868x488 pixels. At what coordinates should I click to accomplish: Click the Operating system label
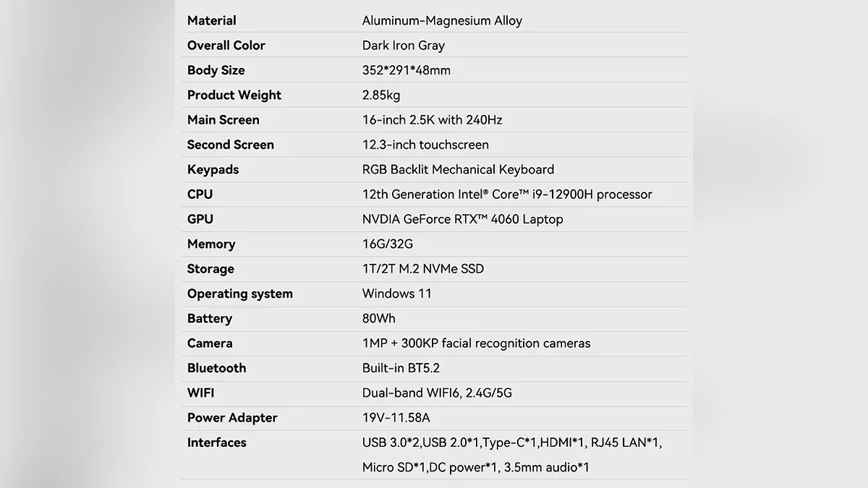(x=239, y=294)
